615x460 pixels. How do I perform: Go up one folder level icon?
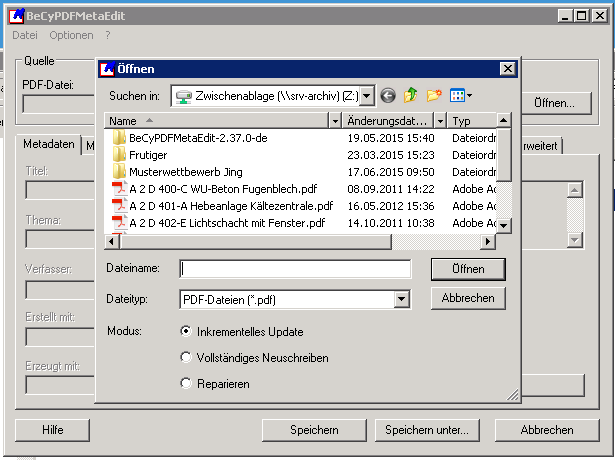tap(411, 96)
